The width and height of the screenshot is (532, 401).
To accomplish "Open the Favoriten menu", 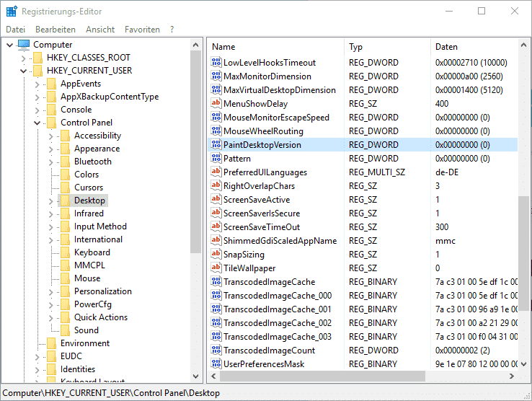I will click(x=142, y=30).
